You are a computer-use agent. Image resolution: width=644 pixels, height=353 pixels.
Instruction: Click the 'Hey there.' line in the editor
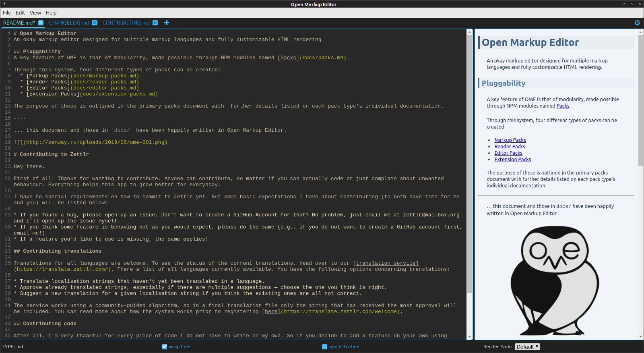click(29, 166)
